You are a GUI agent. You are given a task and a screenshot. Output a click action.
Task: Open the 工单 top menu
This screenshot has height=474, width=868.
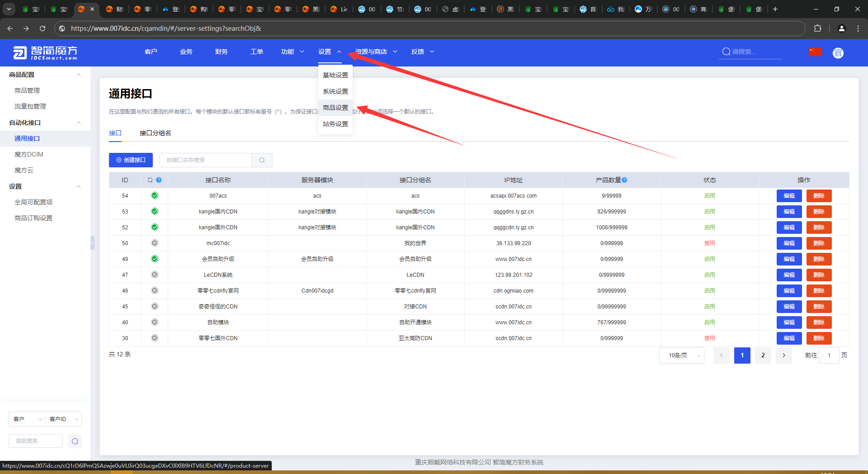tap(257, 52)
